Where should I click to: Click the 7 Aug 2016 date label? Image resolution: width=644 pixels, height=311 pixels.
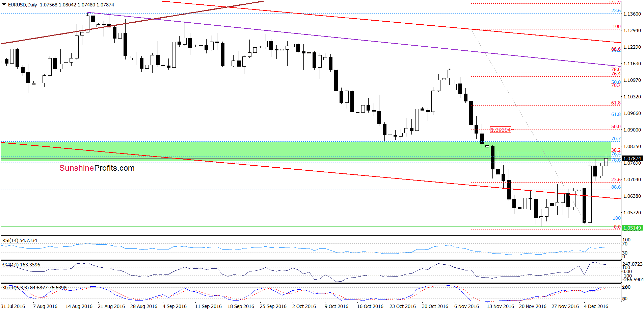click(x=45, y=306)
